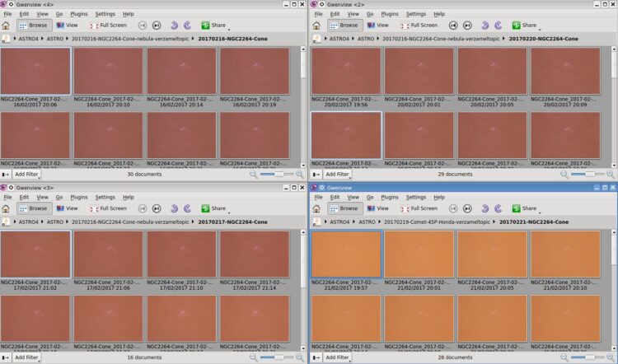Toggle the sidebar in Gwenview <4> window

[6, 174]
